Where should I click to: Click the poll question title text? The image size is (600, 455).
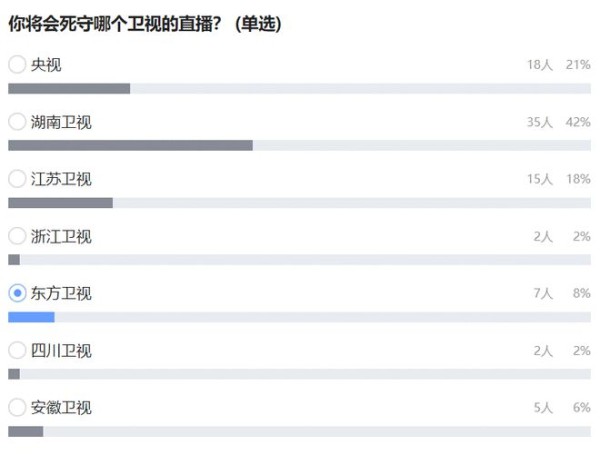pos(145,24)
